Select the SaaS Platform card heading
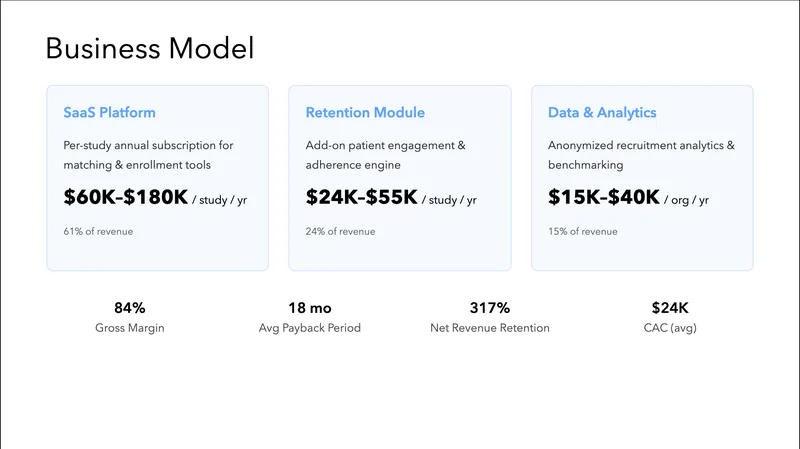The width and height of the screenshot is (800, 449). pos(109,113)
